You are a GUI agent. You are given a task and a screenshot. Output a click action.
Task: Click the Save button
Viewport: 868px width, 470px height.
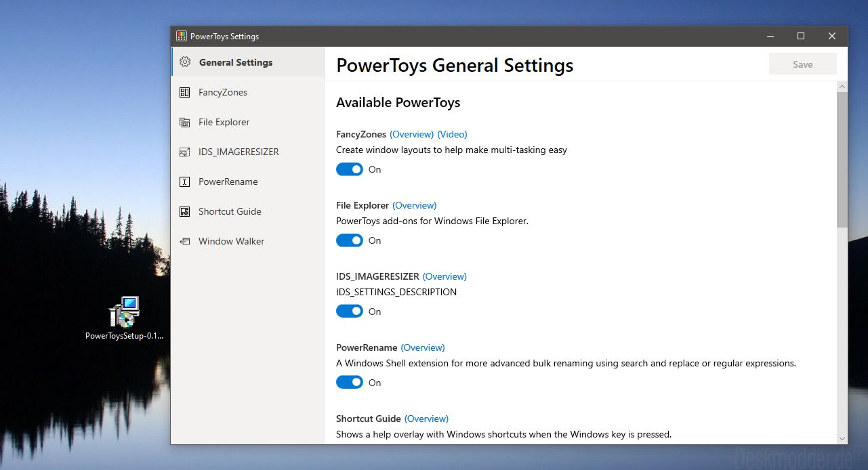tap(803, 64)
